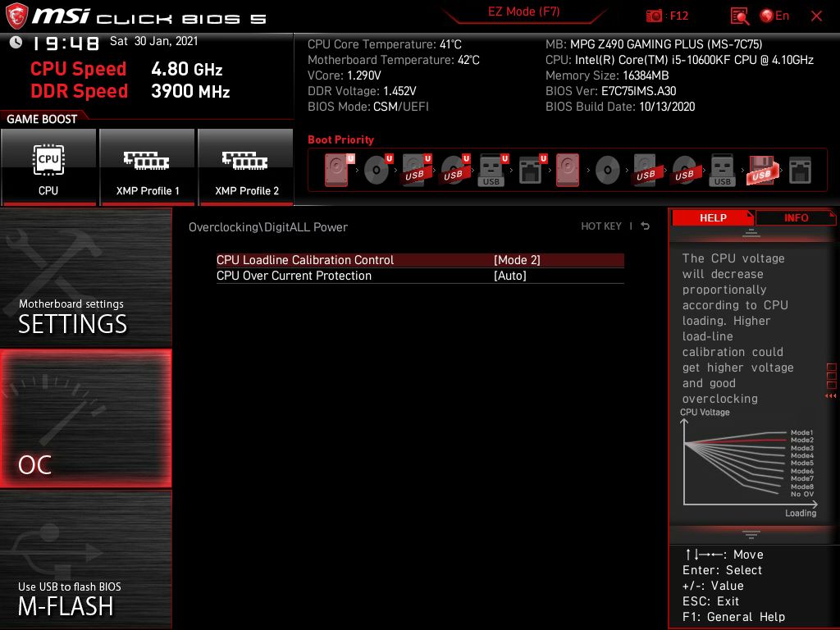This screenshot has width=840, height=630.
Task: Select the legacy USB CD/DVD boot icon without U badge
Action: click(x=685, y=170)
